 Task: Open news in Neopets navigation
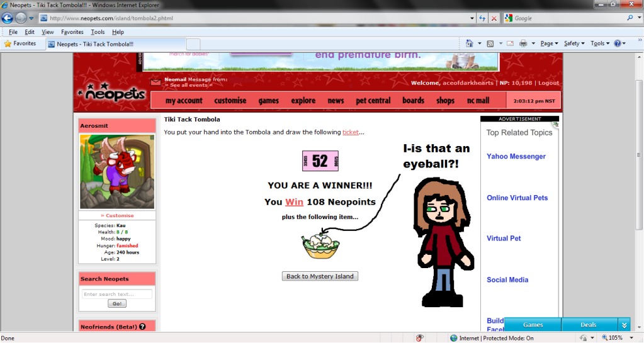click(336, 101)
